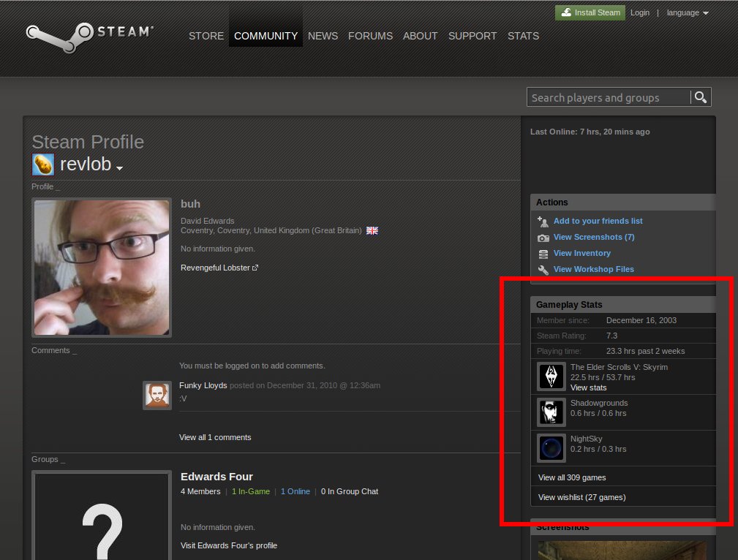Open the NightSky game icon
This screenshot has width=738, height=560.
click(551, 448)
